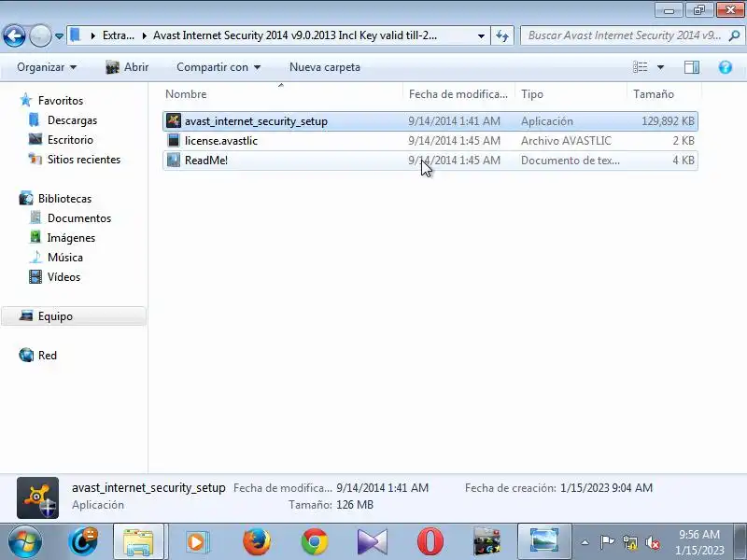Viewport: 747px width, 560px height.
Task: Click the Windows Explorer taskbar icon
Action: click(x=138, y=541)
